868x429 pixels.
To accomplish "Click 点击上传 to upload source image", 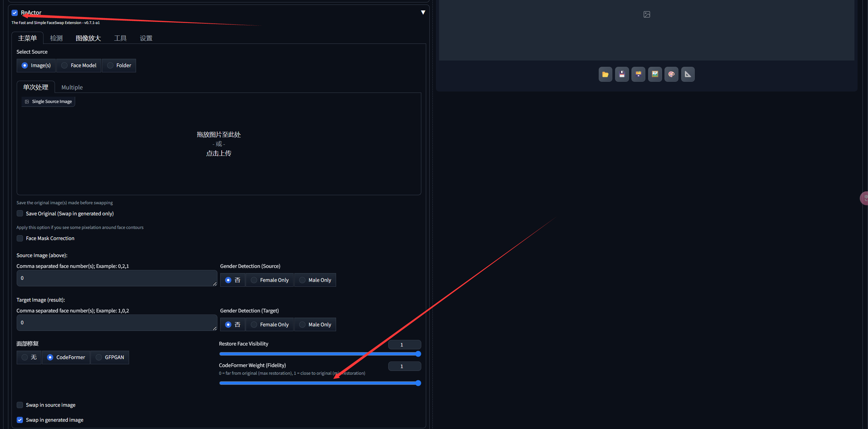I will [218, 153].
